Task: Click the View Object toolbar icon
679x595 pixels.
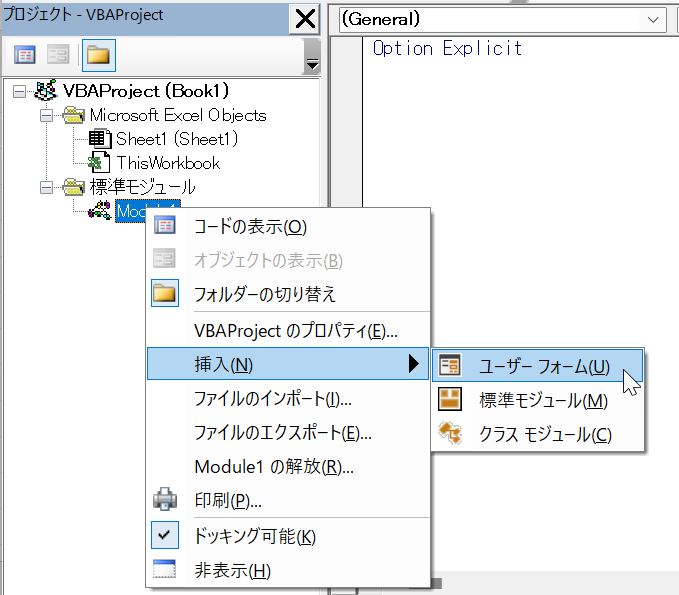Action: (x=58, y=55)
